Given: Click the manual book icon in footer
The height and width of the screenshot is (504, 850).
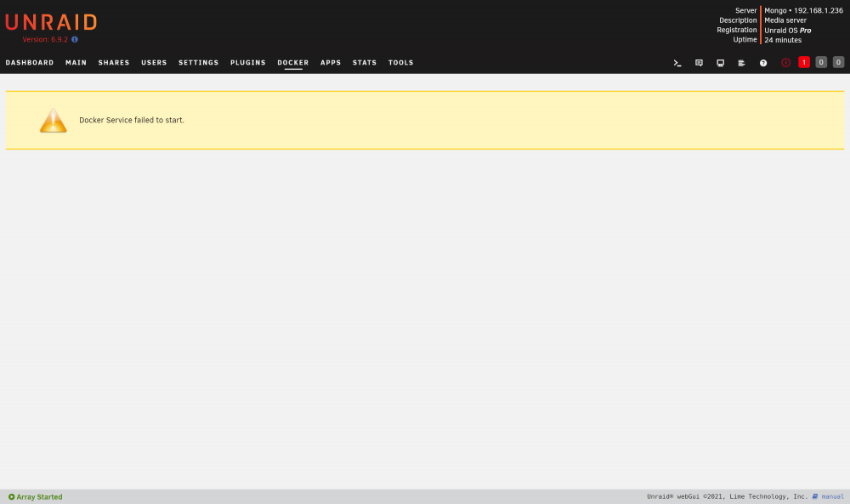Looking at the screenshot, I should (815, 496).
